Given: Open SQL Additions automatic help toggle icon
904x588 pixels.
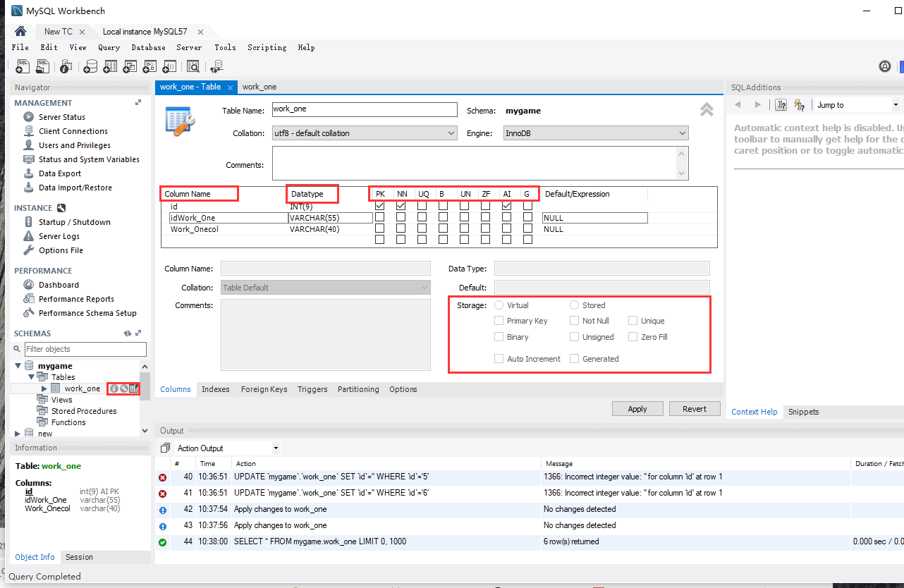Looking at the screenshot, I should 799,105.
